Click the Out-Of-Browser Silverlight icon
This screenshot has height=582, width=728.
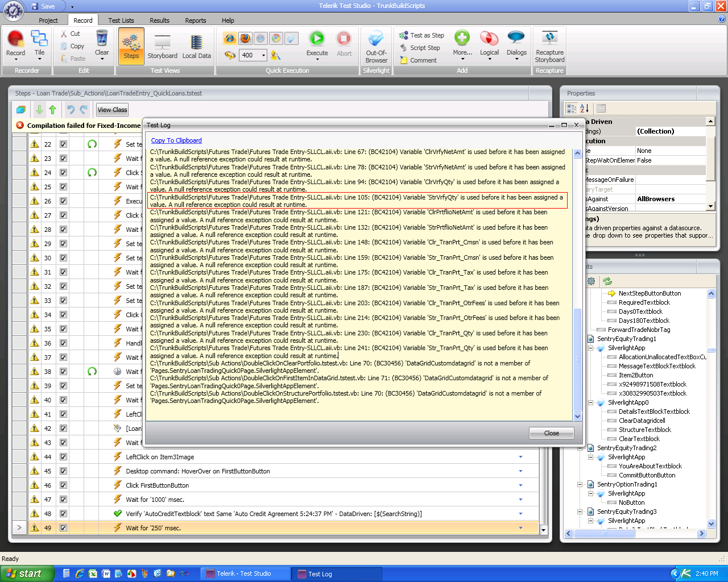(x=376, y=45)
